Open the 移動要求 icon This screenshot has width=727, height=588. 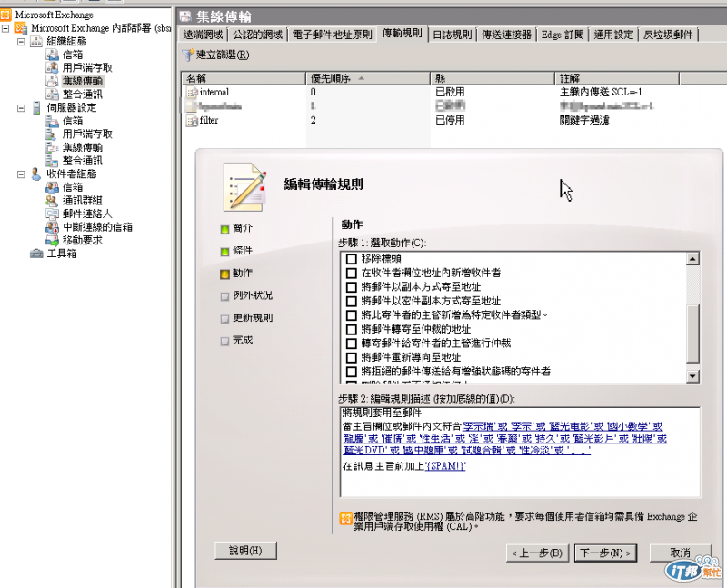[52, 240]
